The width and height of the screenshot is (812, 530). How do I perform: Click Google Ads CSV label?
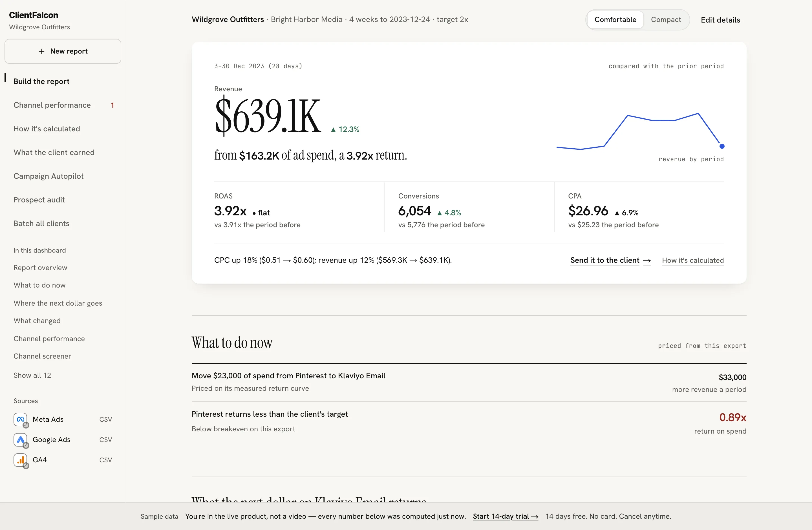[x=105, y=440]
